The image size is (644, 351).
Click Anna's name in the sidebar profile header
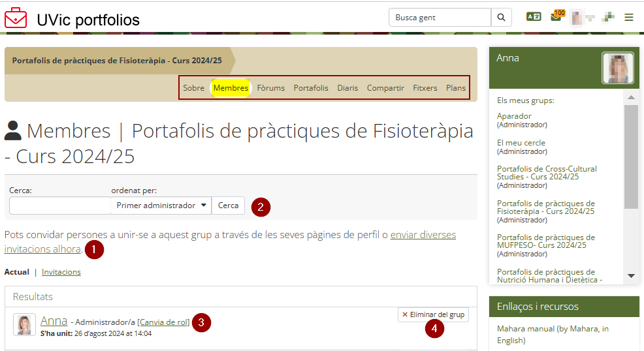click(x=507, y=58)
